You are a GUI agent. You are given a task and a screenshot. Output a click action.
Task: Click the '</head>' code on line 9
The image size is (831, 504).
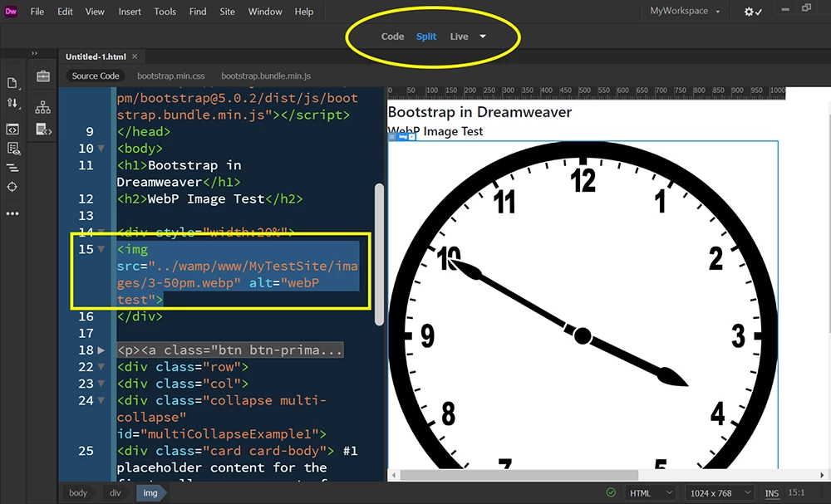point(144,131)
